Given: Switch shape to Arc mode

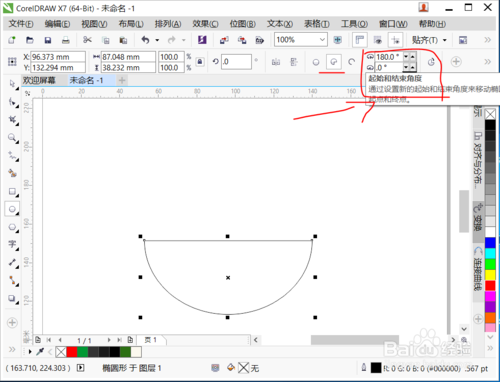Looking at the screenshot, I should click(x=351, y=62).
